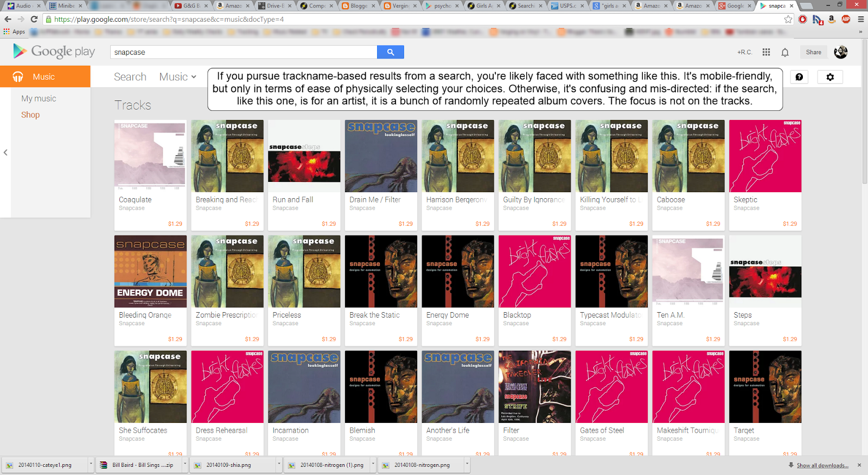Screen dimensions: 868x475
Task: Click the blue search magnifier button
Action: 390,52
